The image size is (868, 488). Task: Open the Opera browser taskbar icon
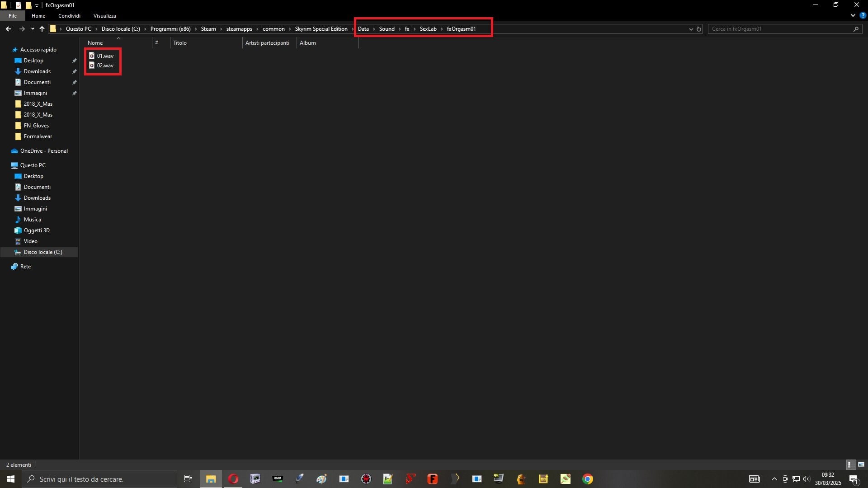click(233, 479)
